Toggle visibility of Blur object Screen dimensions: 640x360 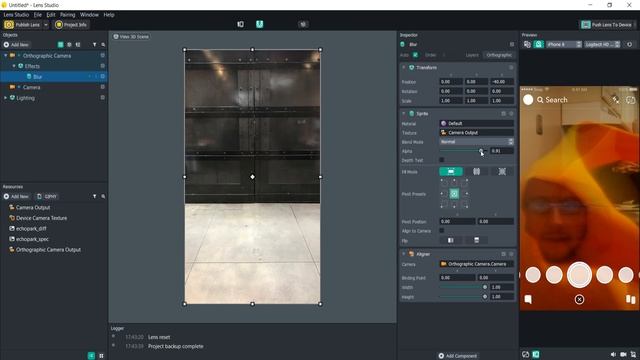102,76
